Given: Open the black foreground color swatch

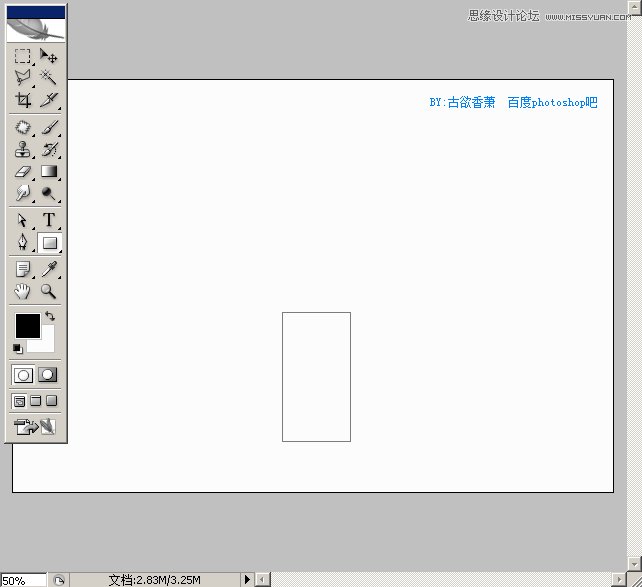Looking at the screenshot, I should point(28,326).
